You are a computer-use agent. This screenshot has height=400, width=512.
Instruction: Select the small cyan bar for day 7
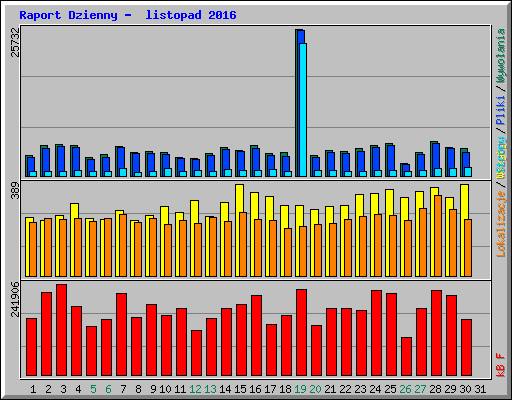(123, 172)
